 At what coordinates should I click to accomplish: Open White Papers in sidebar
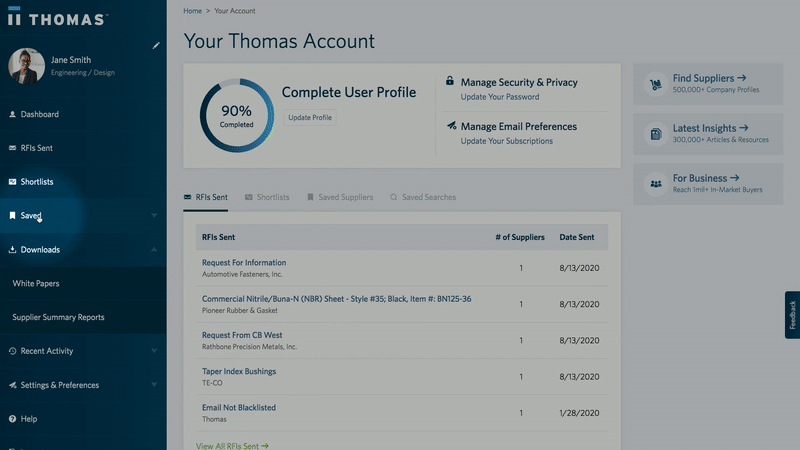(x=35, y=284)
